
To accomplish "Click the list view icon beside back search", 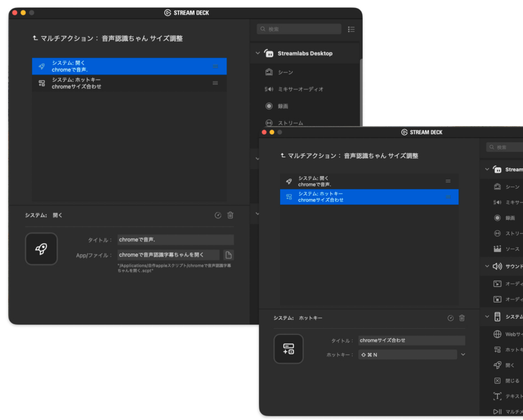I will click(351, 29).
